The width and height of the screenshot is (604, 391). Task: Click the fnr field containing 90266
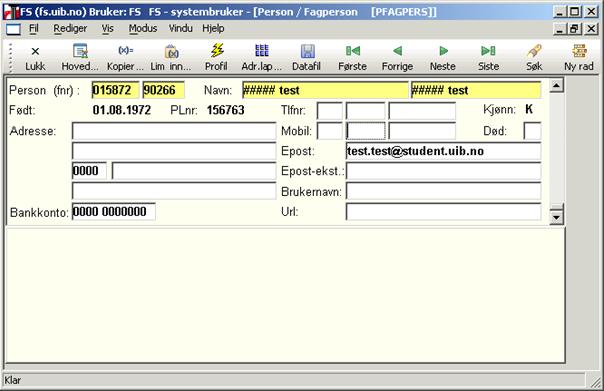(164, 90)
